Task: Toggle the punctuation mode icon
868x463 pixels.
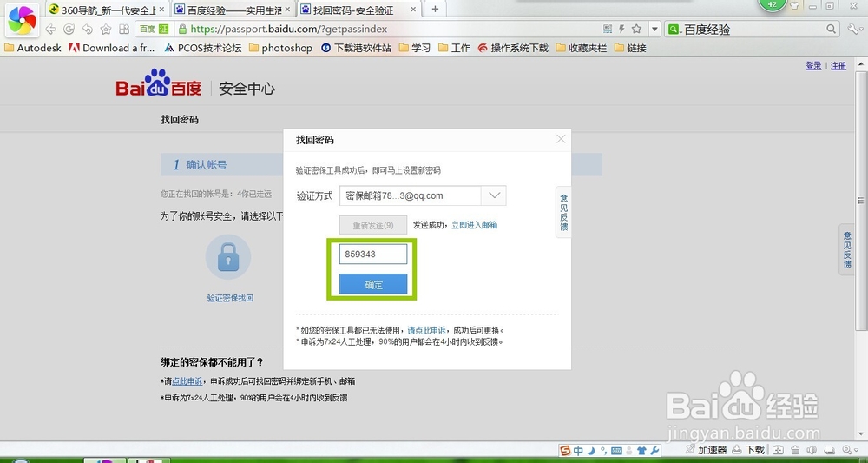Action: click(603, 450)
